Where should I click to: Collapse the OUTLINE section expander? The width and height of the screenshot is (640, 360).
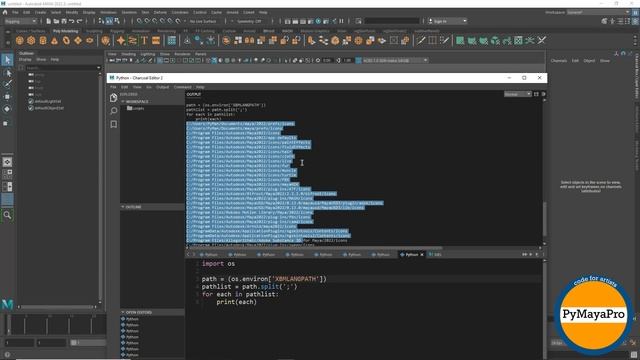click(x=123, y=207)
